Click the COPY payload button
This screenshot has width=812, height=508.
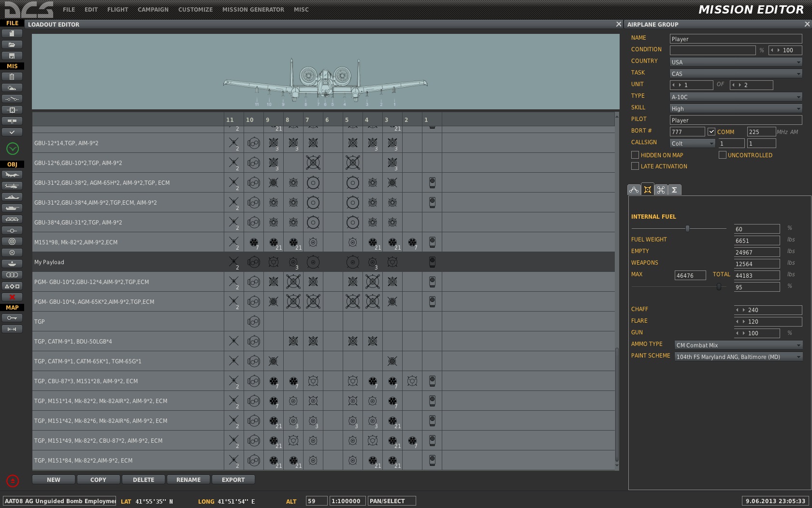[x=98, y=479]
